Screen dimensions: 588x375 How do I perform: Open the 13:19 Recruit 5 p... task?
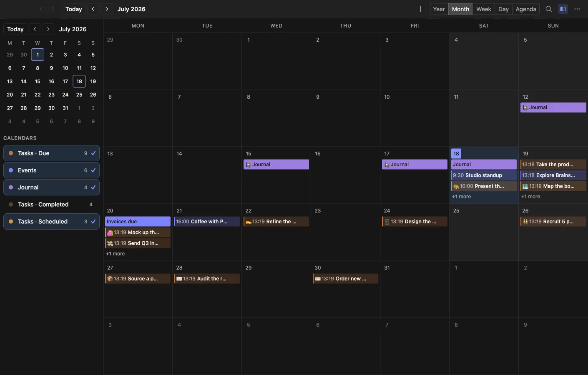click(x=553, y=222)
